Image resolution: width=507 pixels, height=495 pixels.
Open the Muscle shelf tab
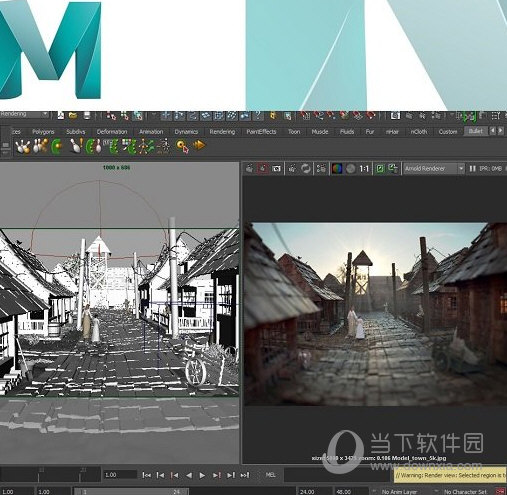(320, 132)
